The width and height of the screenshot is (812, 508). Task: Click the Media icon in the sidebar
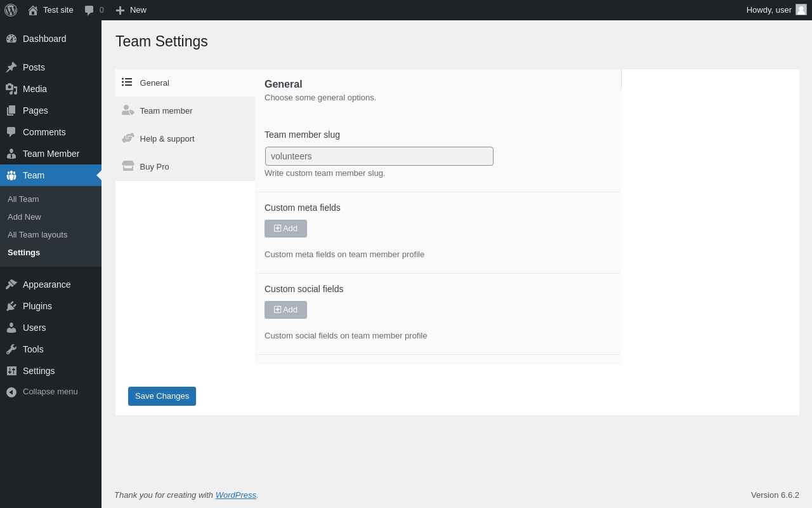pos(11,89)
